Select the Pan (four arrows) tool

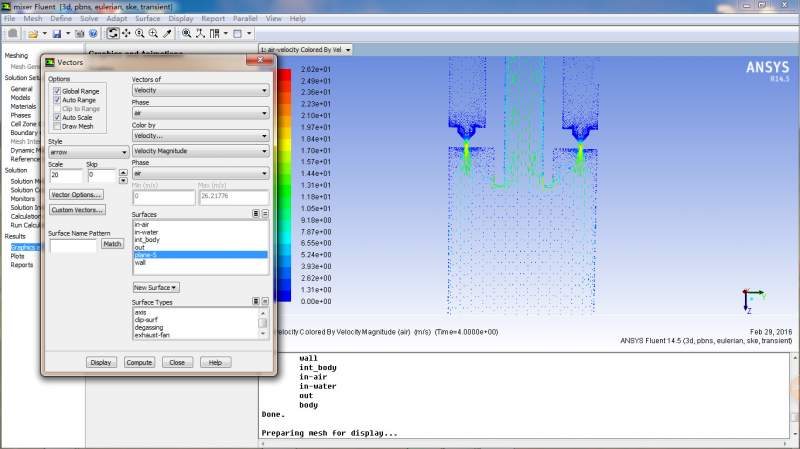(126, 34)
